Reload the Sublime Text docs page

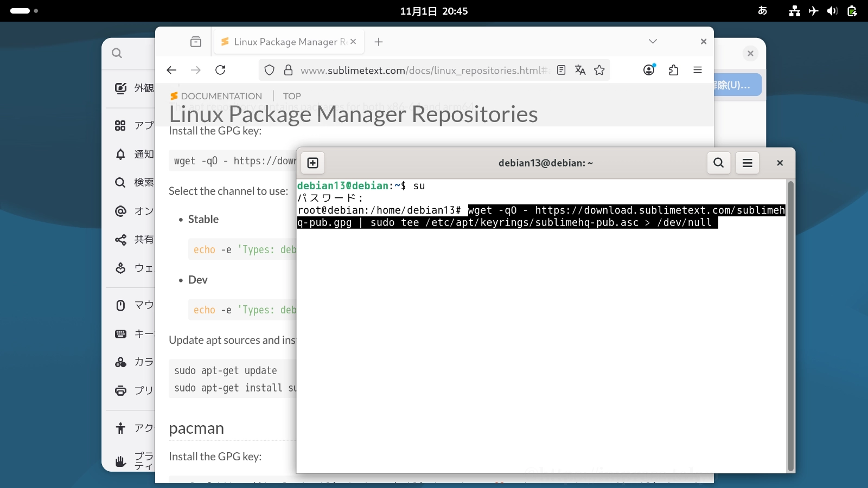click(220, 70)
